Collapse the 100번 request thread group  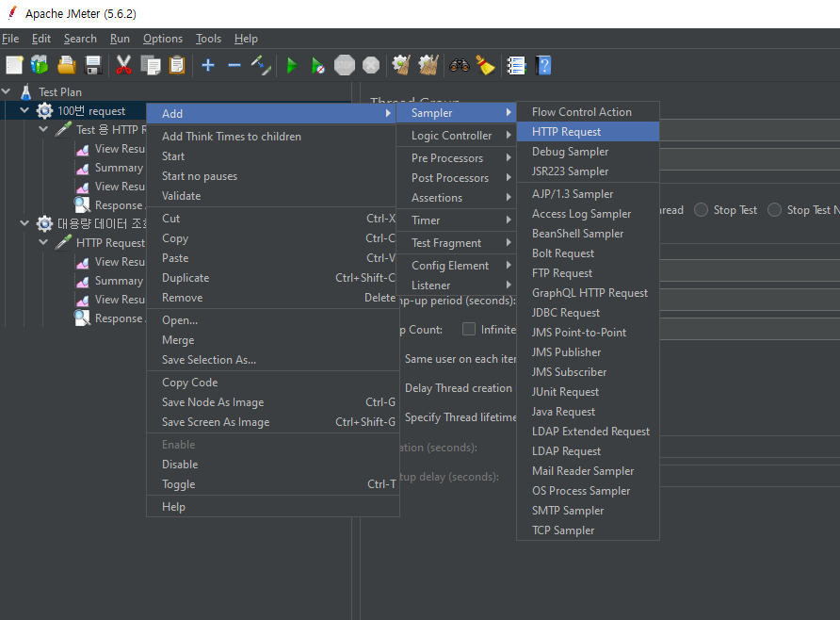click(24, 110)
